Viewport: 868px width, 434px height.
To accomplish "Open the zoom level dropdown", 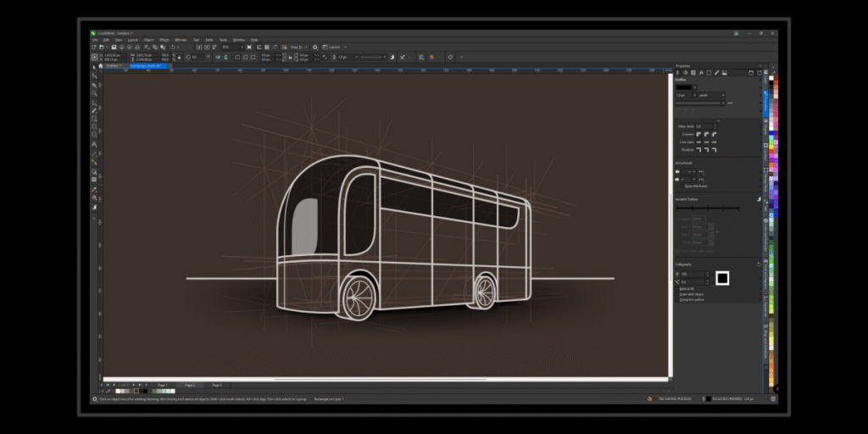I will [242, 47].
